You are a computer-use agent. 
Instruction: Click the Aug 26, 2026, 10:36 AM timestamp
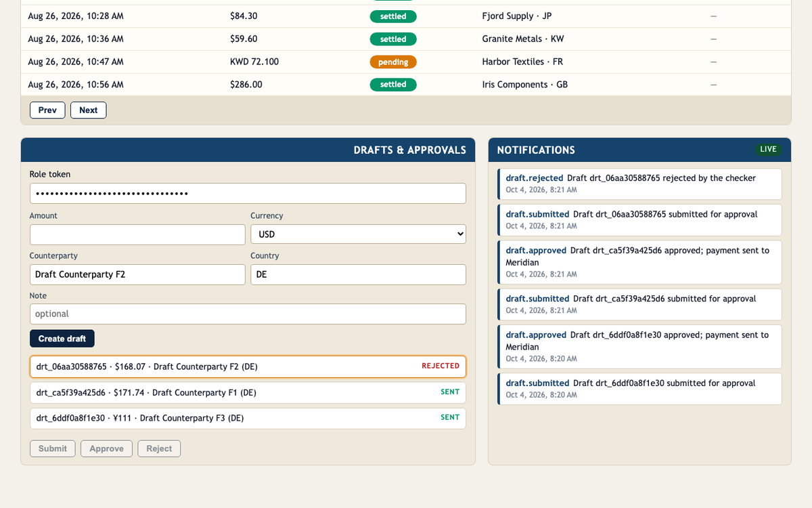[x=76, y=39]
